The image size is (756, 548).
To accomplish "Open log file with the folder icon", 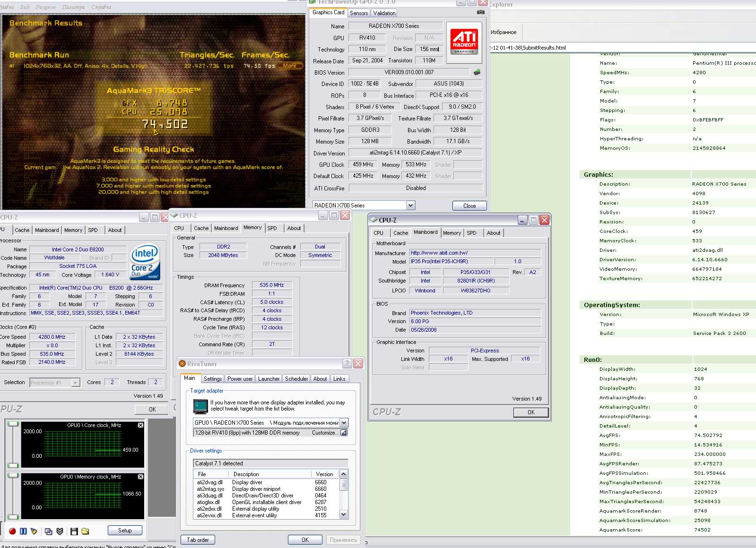I will tap(85, 531).
